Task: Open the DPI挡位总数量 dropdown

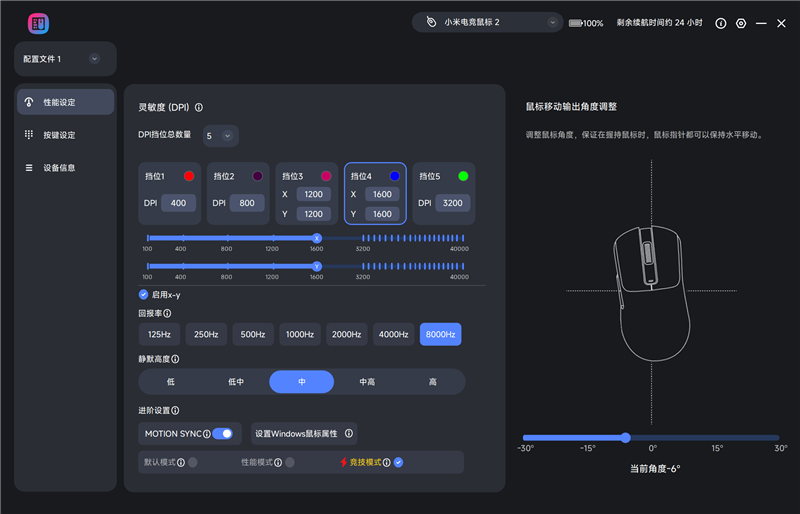Action: (x=220, y=136)
